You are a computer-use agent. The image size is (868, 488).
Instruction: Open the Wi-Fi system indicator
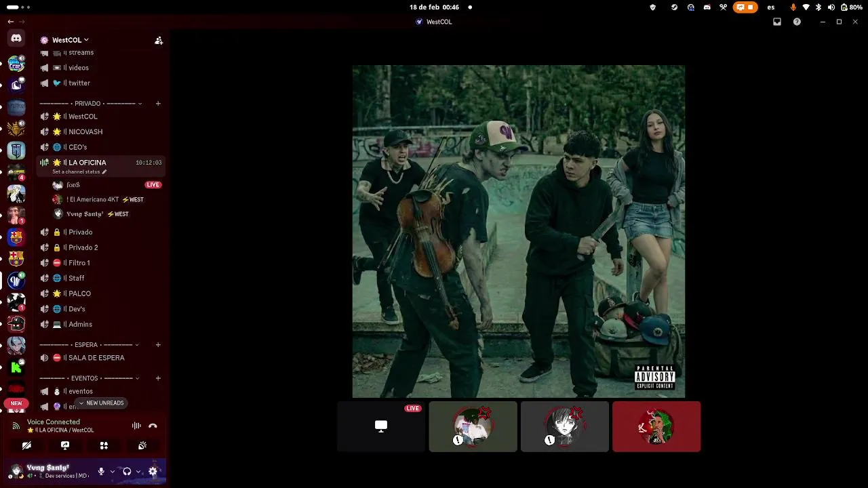pos(806,7)
